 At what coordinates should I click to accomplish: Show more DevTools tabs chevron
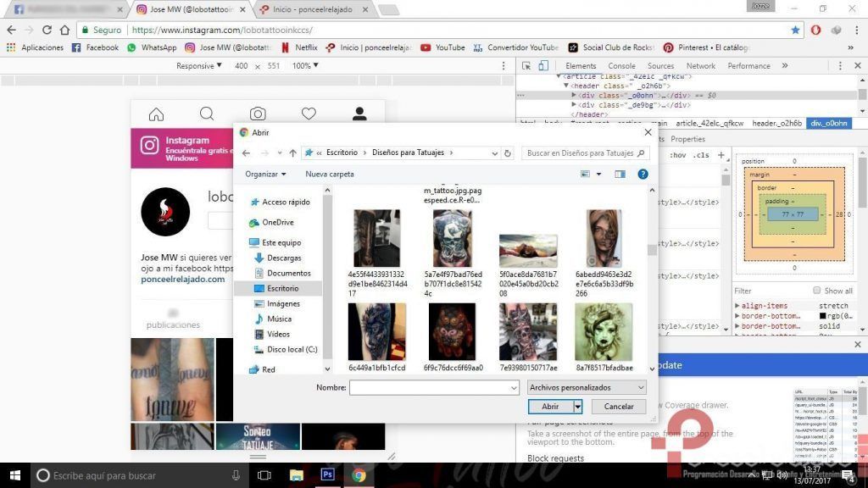pyautogui.click(x=785, y=66)
